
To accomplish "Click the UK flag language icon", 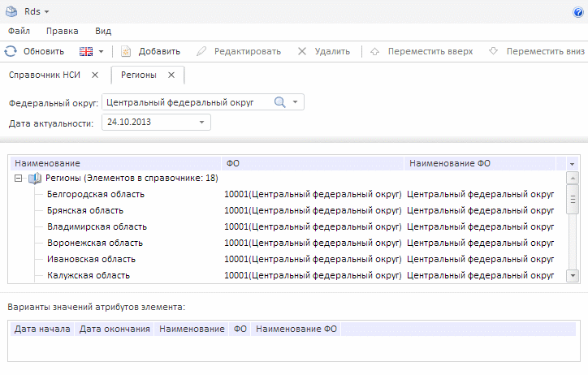I will [x=86, y=51].
